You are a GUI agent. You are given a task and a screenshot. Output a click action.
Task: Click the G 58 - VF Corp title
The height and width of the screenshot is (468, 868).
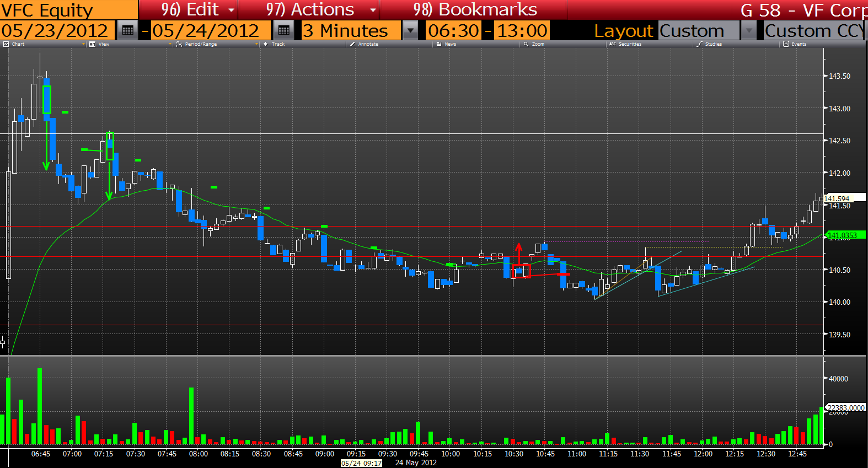(x=804, y=10)
